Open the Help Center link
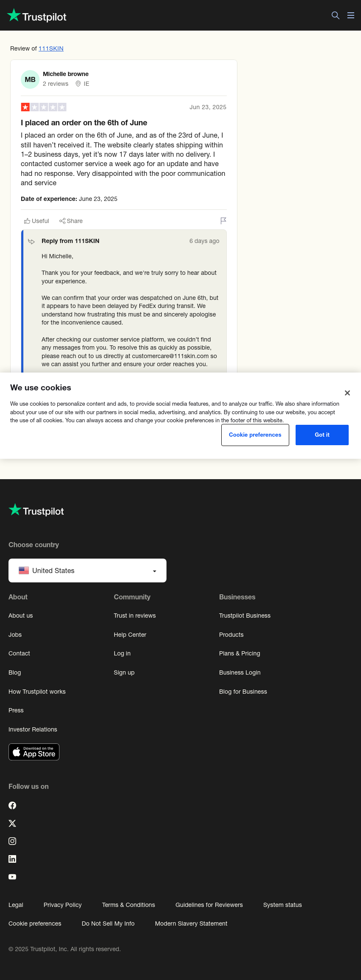This screenshot has width=361, height=980. click(130, 635)
